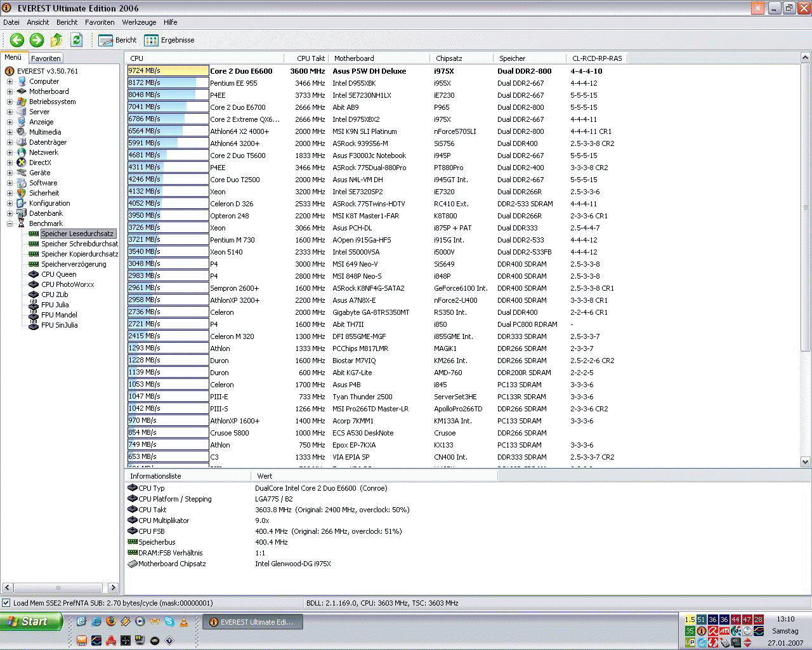This screenshot has height=650, width=812.
Task: Click the green Forward arrow toolbar icon
Action: point(37,40)
